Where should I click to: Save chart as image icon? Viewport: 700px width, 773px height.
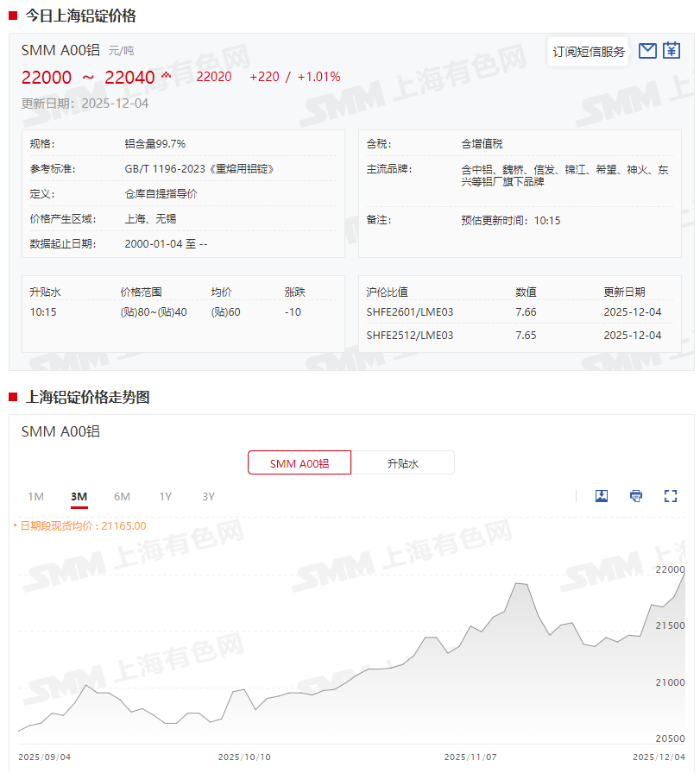[x=602, y=496]
